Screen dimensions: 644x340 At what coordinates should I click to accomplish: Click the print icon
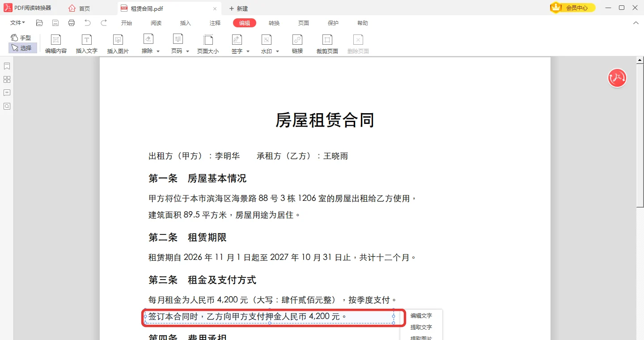[x=72, y=23]
